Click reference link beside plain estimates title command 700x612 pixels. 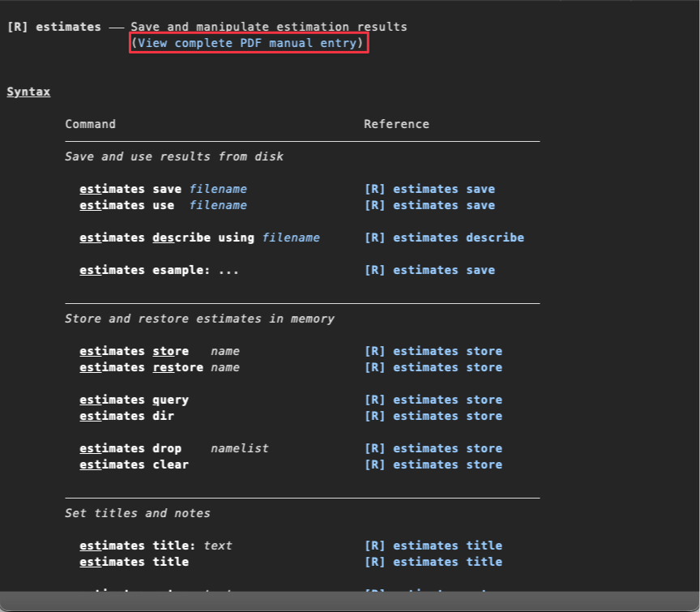[x=433, y=562]
